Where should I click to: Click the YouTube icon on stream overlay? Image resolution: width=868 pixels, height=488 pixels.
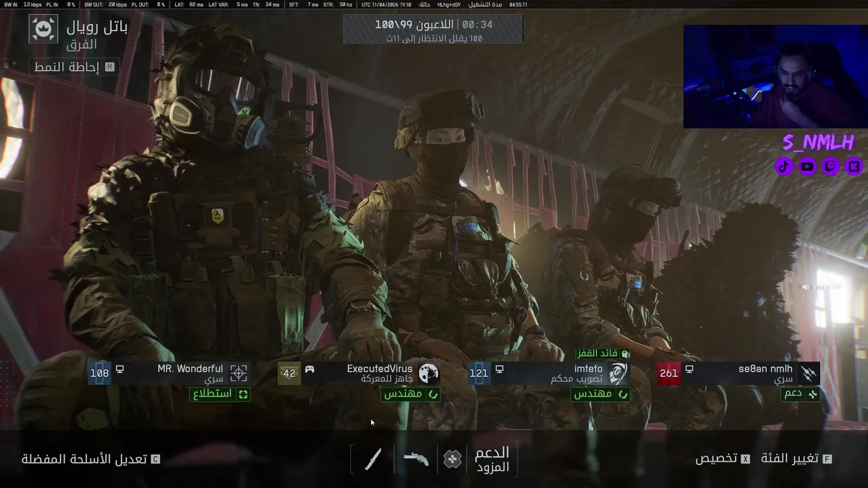pyautogui.click(x=807, y=166)
